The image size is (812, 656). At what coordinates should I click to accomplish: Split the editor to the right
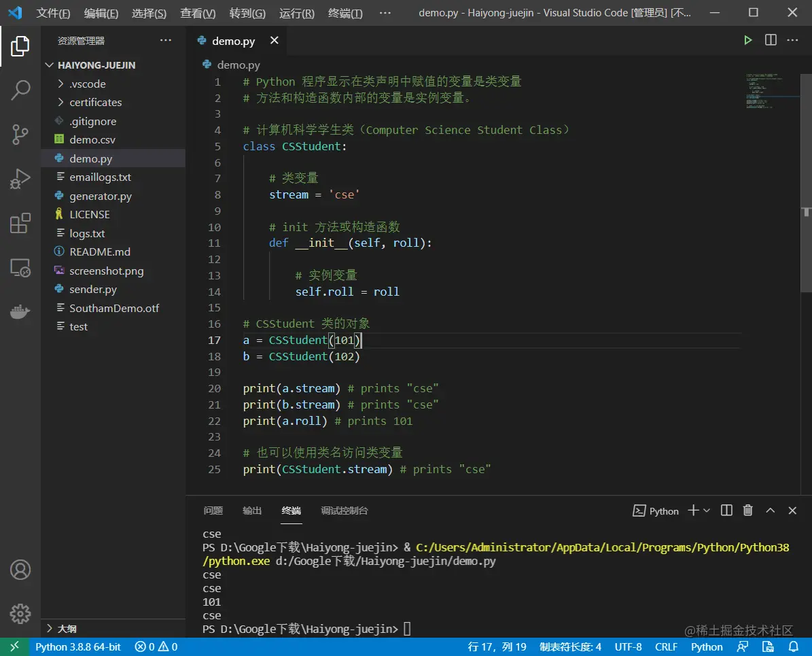[771, 40]
